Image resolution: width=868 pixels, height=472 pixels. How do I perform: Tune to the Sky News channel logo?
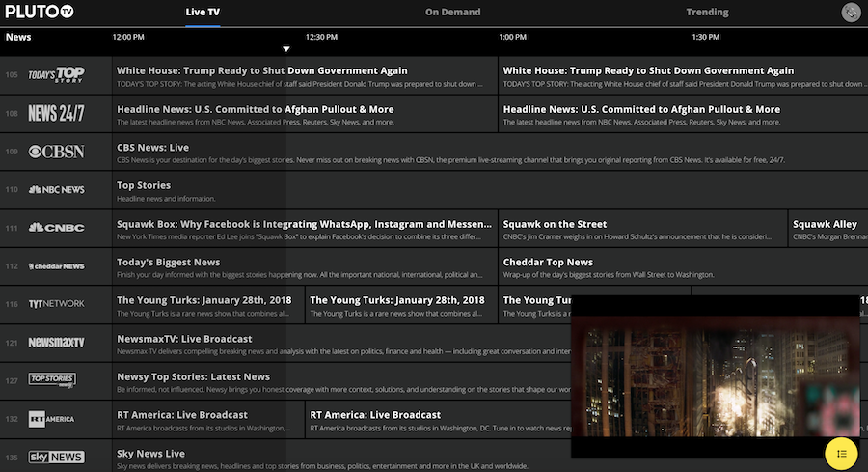(x=56, y=457)
